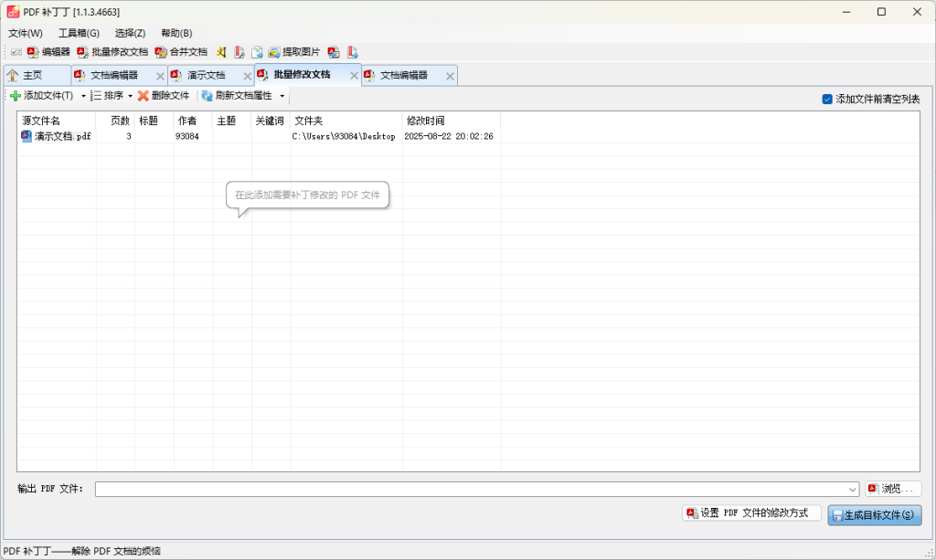Image resolution: width=936 pixels, height=560 pixels.
Task: Open the 编辑器 toolbar tool
Action: (48, 52)
